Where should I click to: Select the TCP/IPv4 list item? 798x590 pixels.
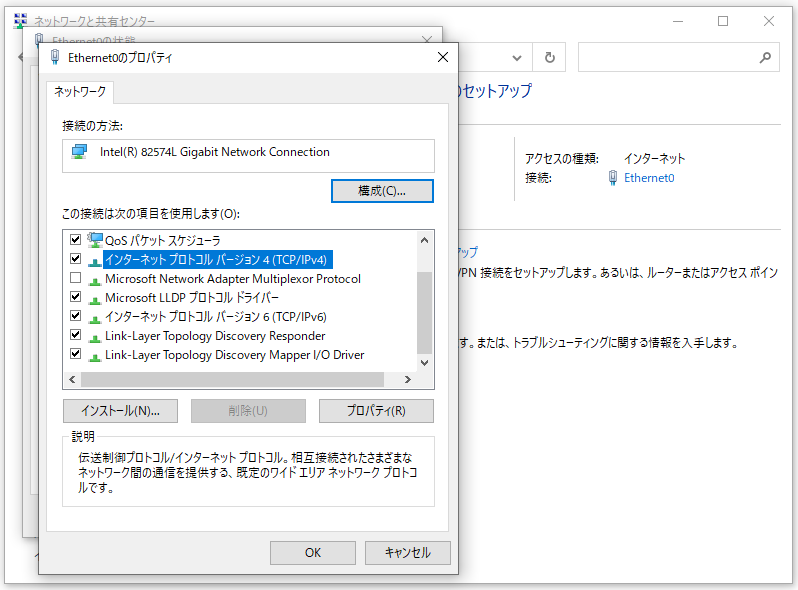pyautogui.click(x=218, y=260)
